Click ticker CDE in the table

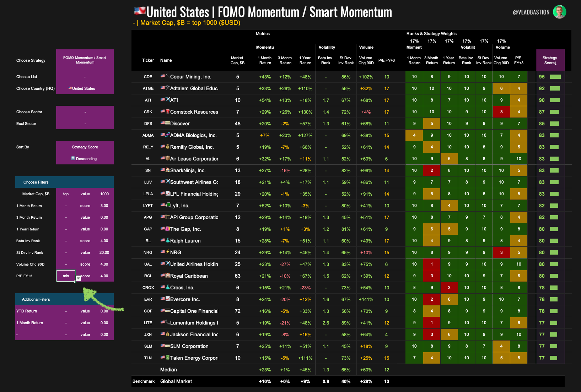click(x=148, y=77)
